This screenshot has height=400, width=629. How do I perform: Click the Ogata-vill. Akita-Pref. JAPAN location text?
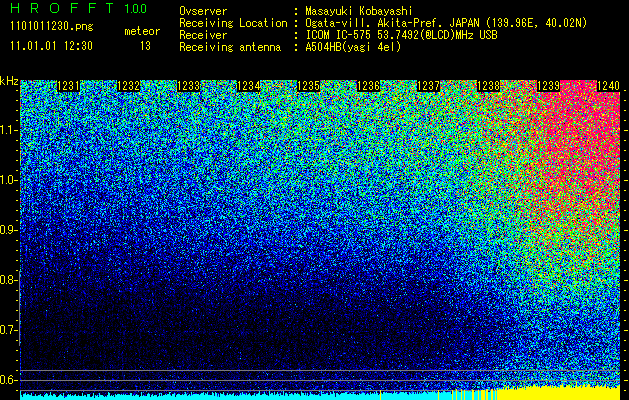pos(446,23)
